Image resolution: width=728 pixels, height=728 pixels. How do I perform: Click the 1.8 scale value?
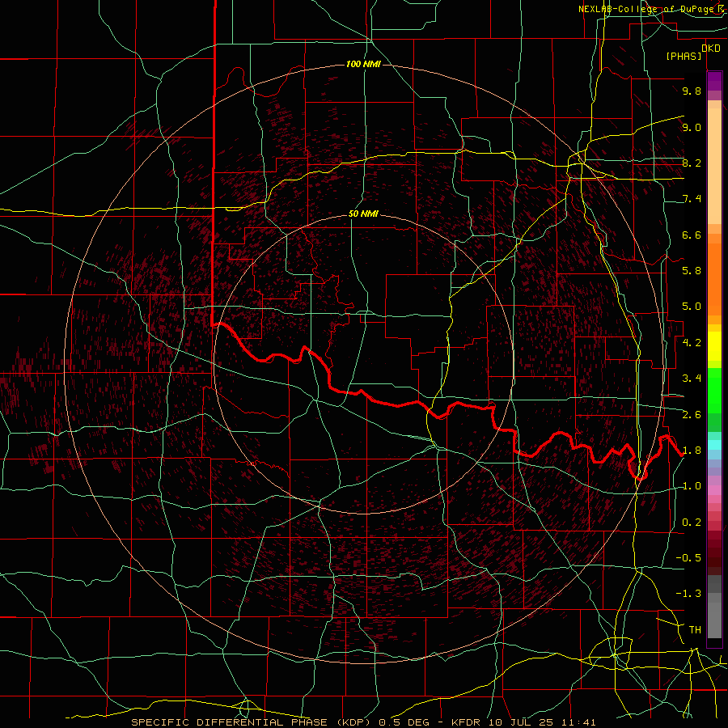[x=692, y=451]
